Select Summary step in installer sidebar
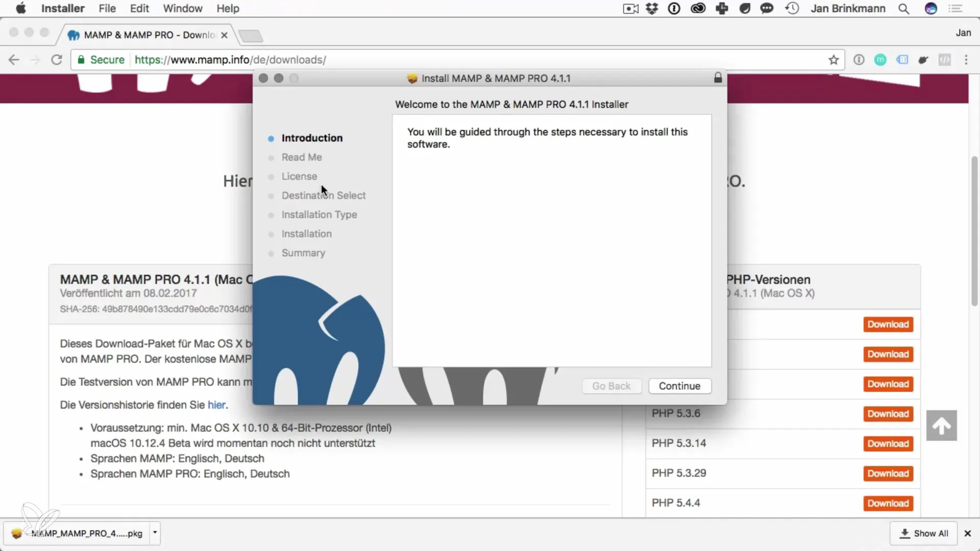The height and width of the screenshot is (551, 980). pyautogui.click(x=303, y=253)
